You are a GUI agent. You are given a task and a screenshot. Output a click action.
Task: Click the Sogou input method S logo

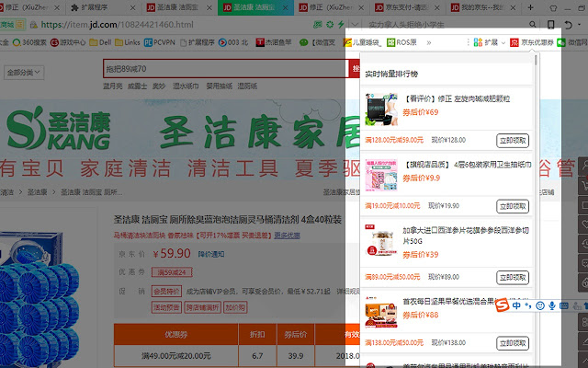pyautogui.click(x=503, y=305)
